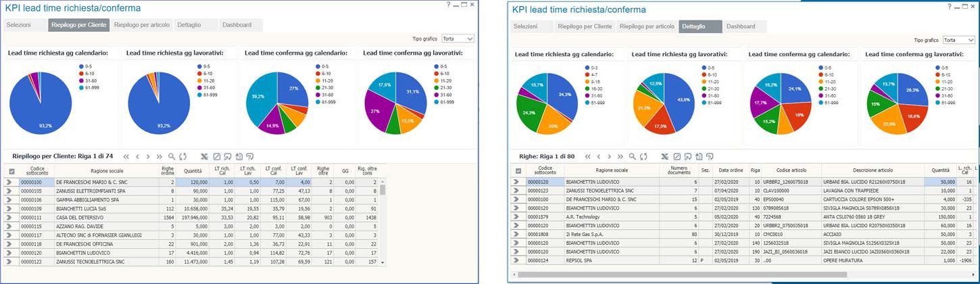
Task: Go to last record in Riepilogo per Cliente
Action: (x=160, y=156)
